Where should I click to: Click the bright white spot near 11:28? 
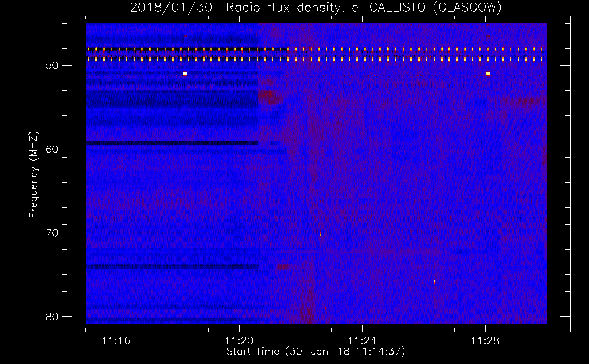point(488,74)
